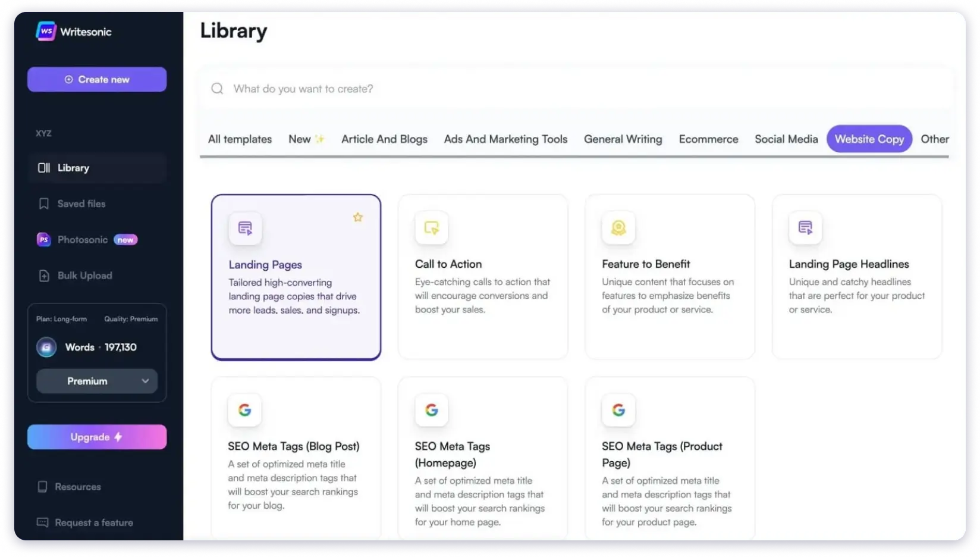
Task: Click the Google icon on SEO Meta Tags (Blog Post)
Action: click(245, 409)
